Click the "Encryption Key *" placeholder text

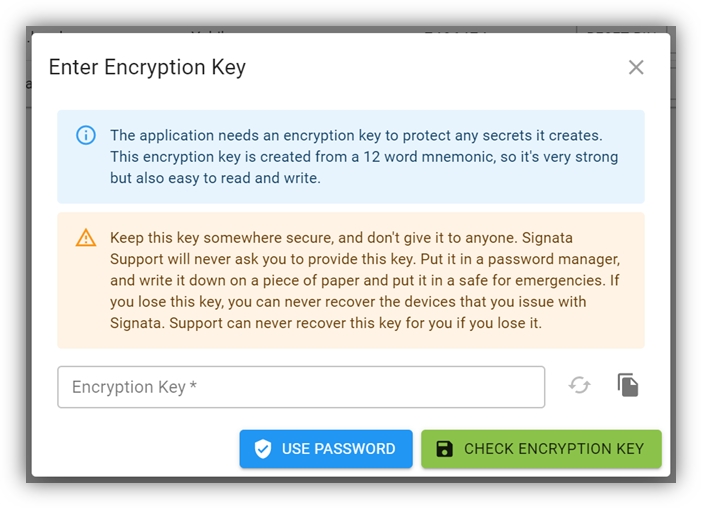pos(128,387)
